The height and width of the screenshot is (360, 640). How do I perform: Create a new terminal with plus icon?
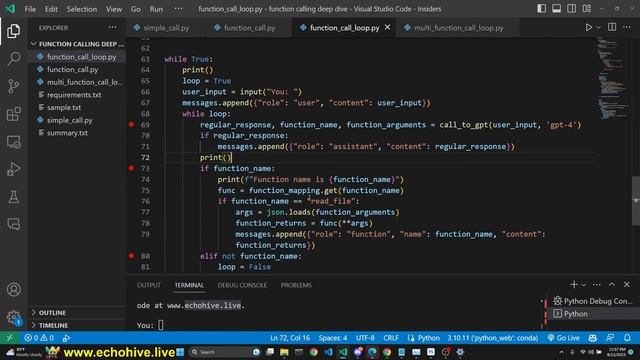click(x=573, y=284)
